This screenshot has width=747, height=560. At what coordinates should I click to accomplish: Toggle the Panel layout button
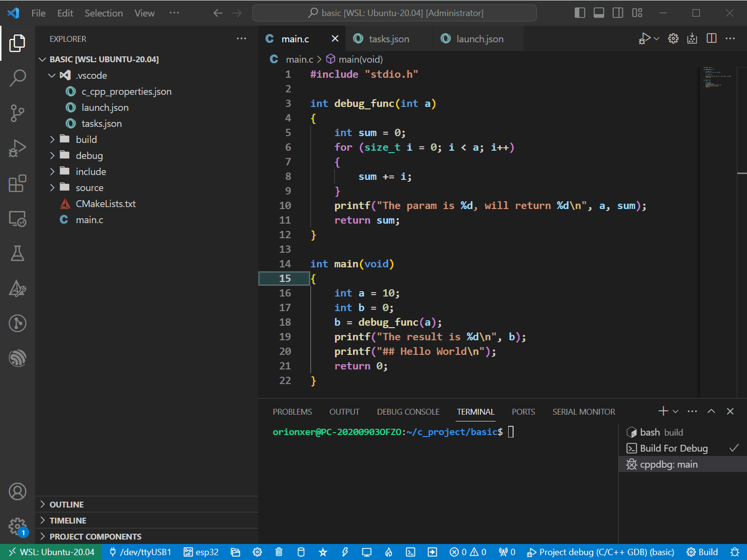(599, 13)
